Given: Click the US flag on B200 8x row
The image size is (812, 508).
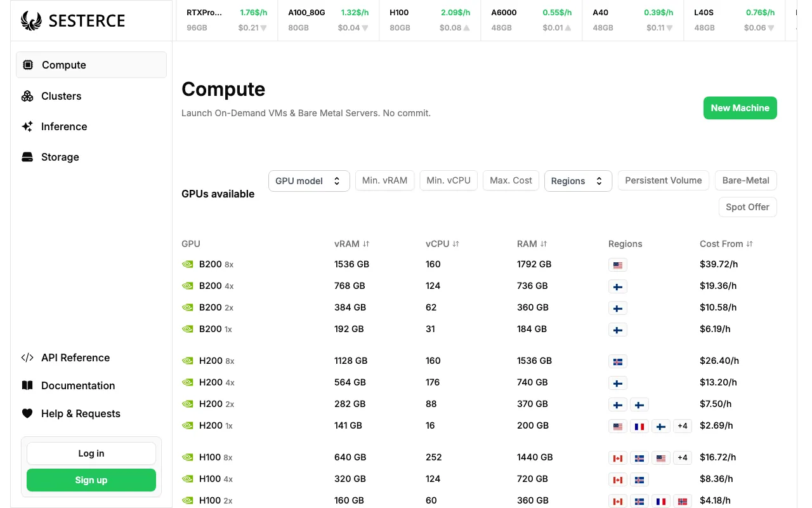Looking at the screenshot, I should [618, 265].
